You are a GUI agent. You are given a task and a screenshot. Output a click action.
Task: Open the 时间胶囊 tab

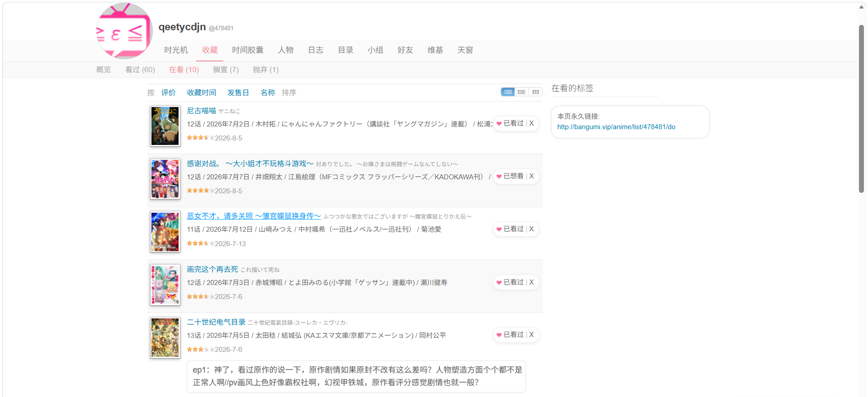pos(247,50)
